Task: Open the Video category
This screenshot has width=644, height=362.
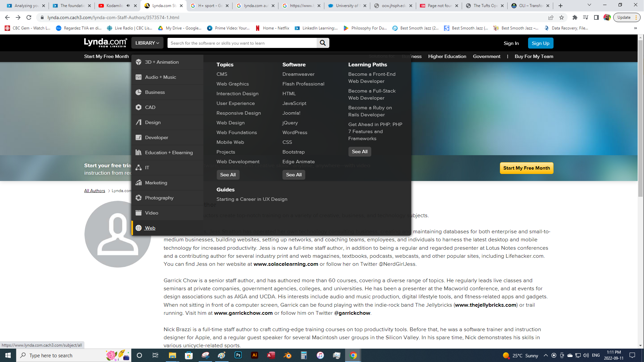Action: click(x=151, y=213)
